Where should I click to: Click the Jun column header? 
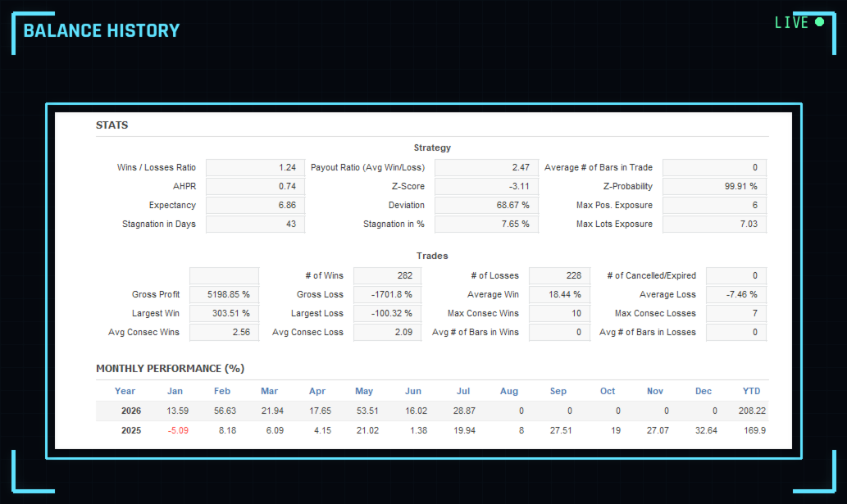413,391
